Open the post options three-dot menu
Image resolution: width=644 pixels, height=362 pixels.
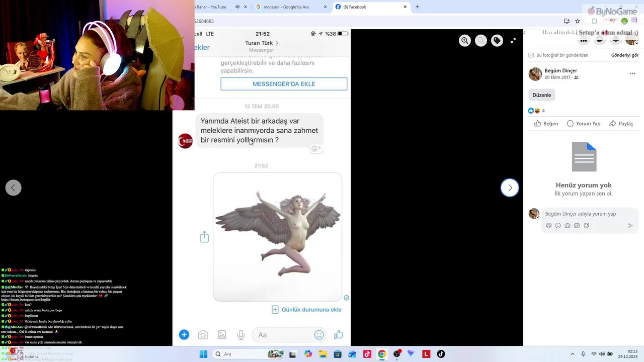pos(632,73)
